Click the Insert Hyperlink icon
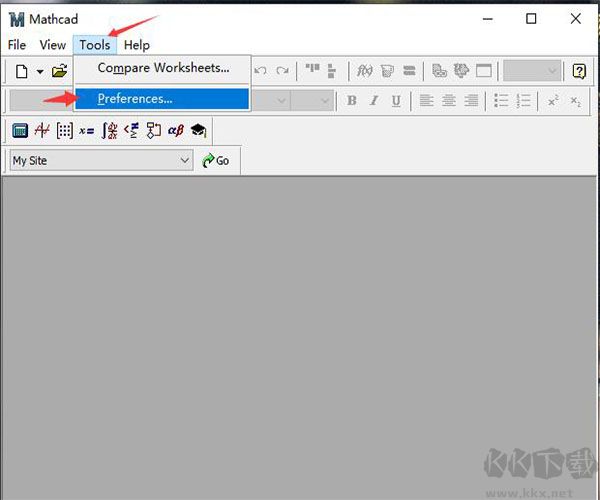 (439, 71)
